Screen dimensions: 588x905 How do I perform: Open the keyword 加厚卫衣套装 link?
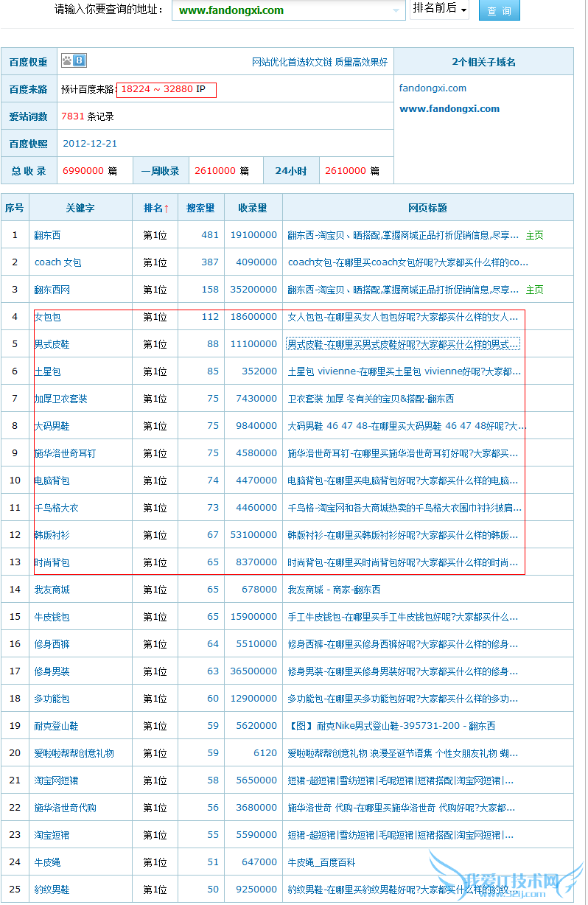tap(61, 399)
